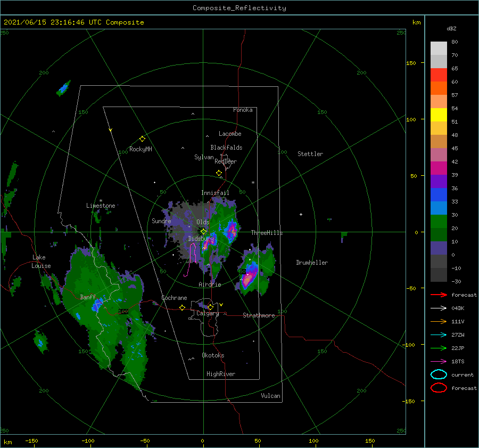This screenshot has height=448, width=479.
Task: Click the Lake Louise map label
Action: tap(41, 262)
